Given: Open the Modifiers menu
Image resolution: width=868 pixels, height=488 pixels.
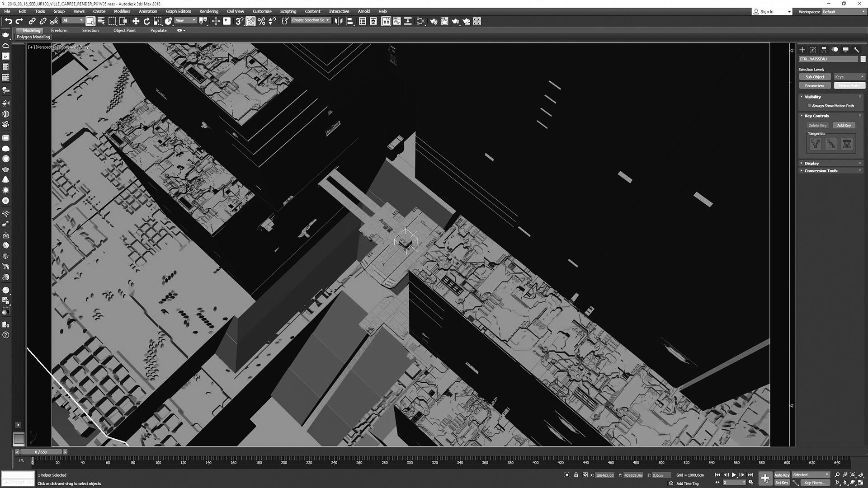Looking at the screenshot, I should [122, 11].
